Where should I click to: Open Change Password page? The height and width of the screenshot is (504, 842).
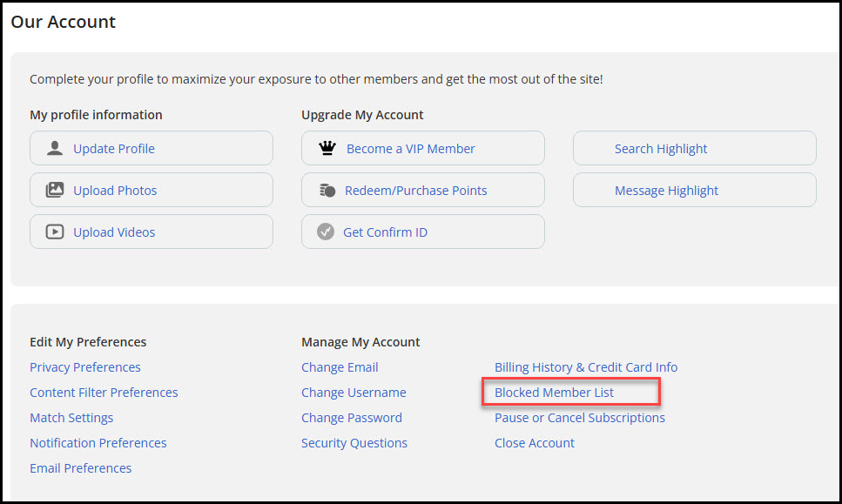pos(352,418)
